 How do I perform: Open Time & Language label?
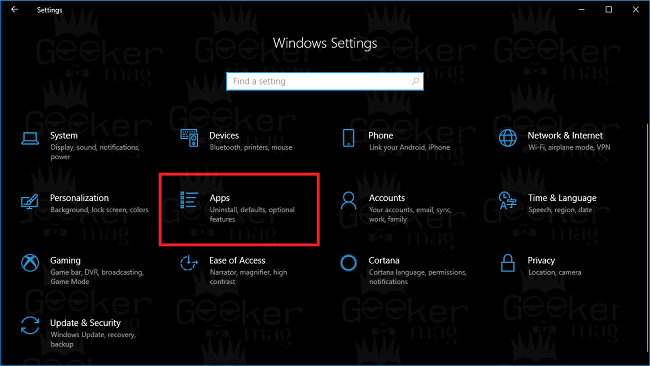[x=562, y=198]
